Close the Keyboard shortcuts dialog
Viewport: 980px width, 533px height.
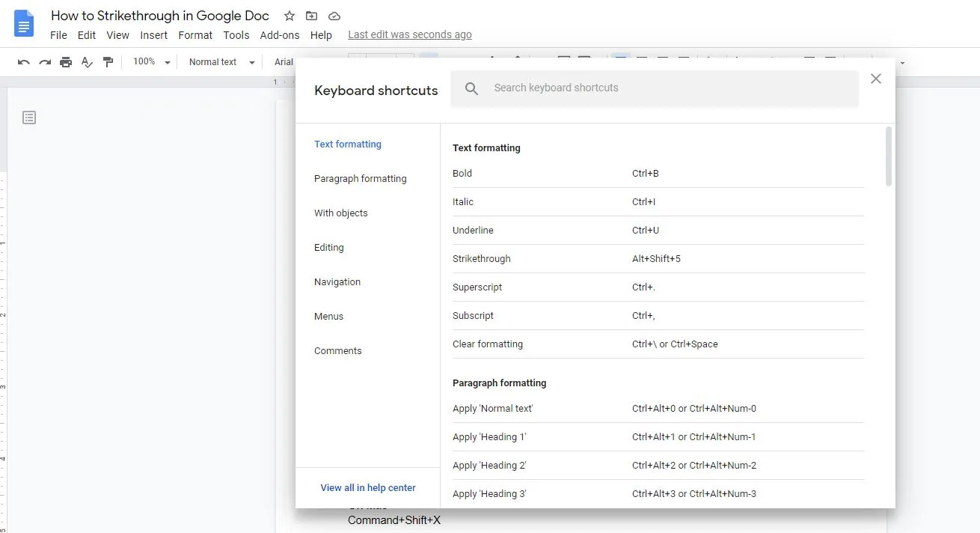pos(876,79)
